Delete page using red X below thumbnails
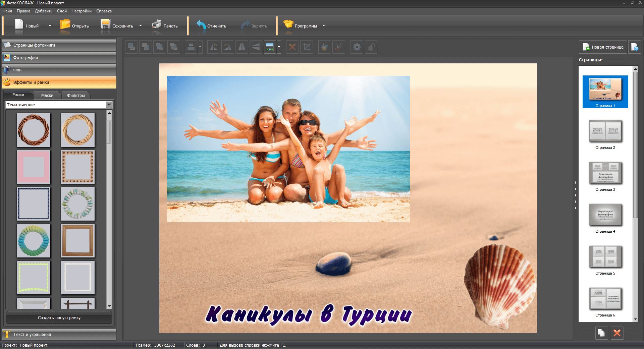This screenshot has height=349, width=644. pos(617,333)
